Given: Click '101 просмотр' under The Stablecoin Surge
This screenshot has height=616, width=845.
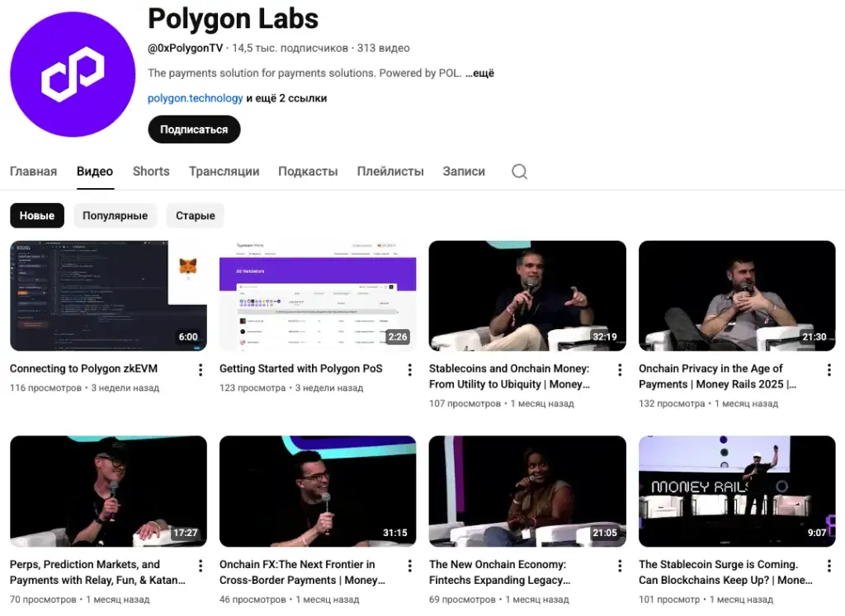Looking at the screenshot, I should 669,600.
